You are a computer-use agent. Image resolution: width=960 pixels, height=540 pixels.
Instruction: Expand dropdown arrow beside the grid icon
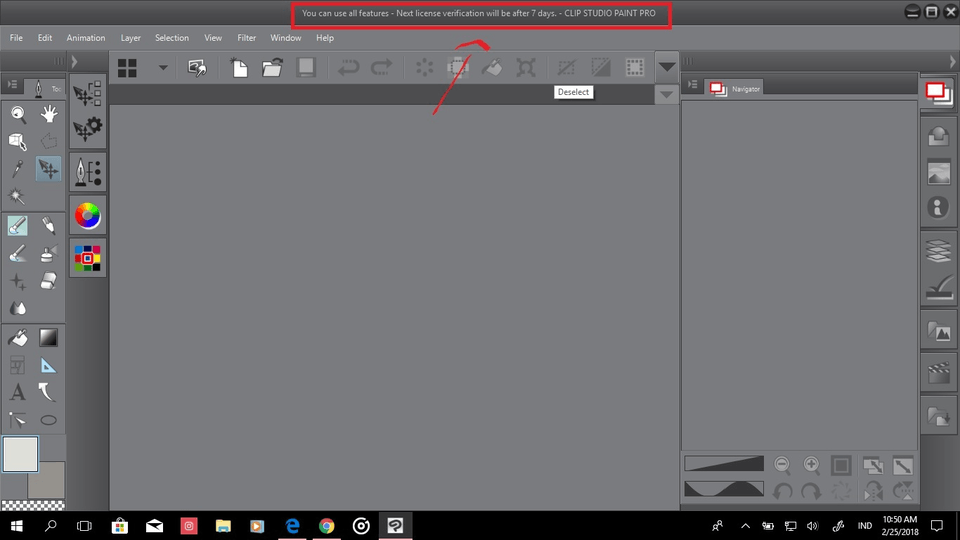[x=162, y=68]
